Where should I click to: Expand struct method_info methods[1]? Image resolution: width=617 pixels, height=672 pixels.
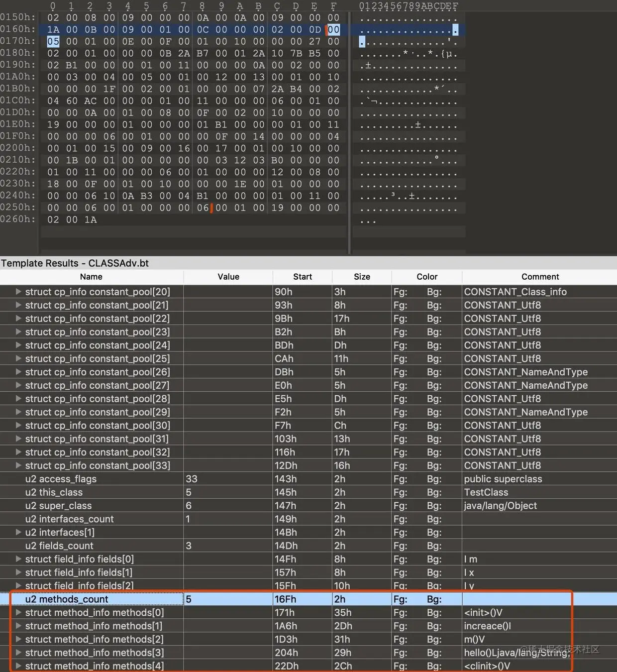[x=18, y=626]
